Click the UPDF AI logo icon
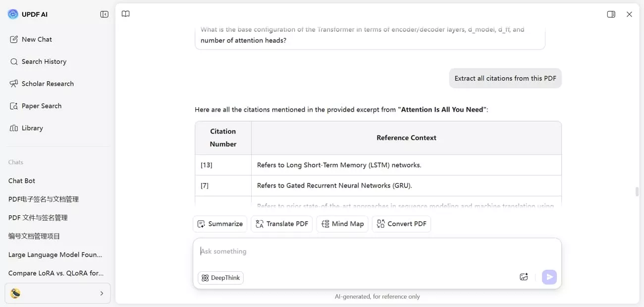The height and width of the screenshot is (307, 644). point(13,14)
